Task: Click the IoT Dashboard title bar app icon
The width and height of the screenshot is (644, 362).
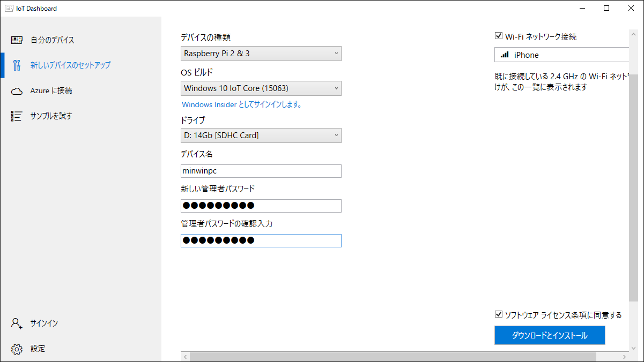Action: [9, 8]
